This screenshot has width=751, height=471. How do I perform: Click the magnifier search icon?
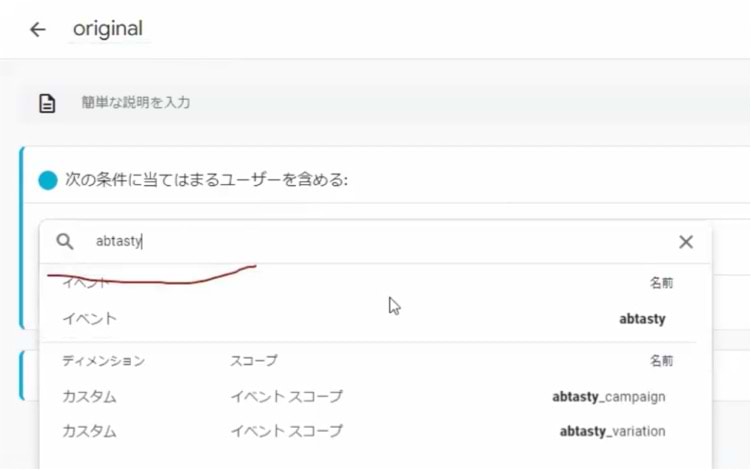point(65,241)
